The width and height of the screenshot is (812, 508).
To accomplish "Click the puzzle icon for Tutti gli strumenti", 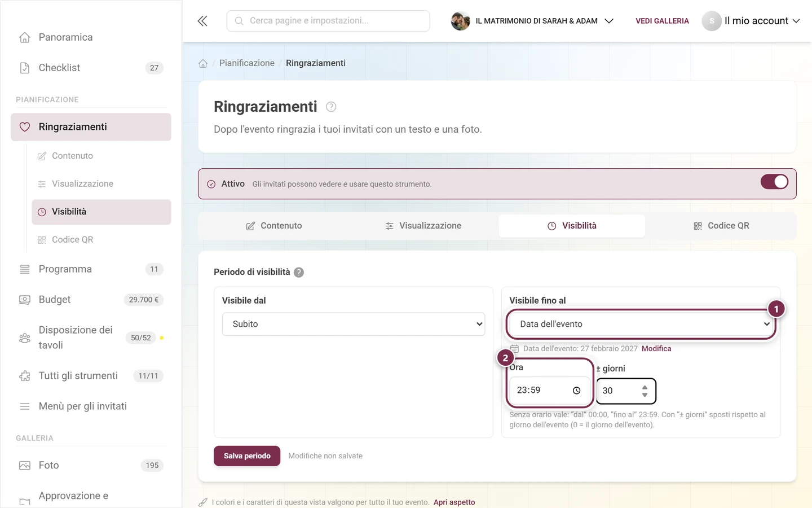I will pos(25,376).
